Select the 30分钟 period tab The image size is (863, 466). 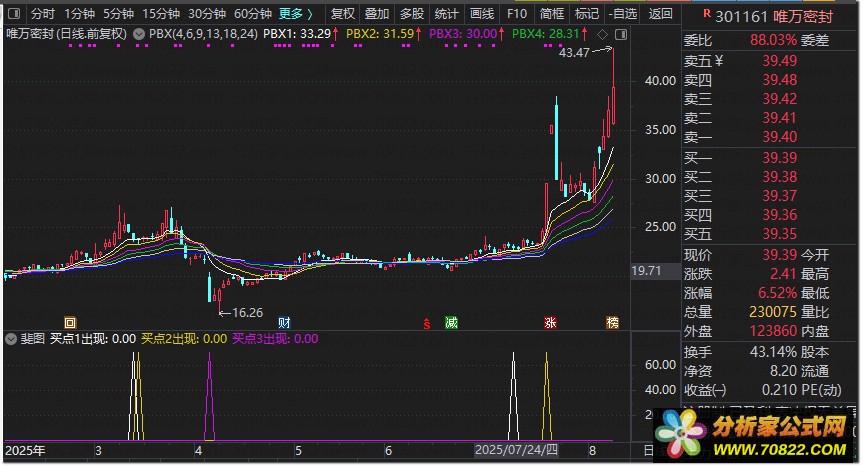[207, 14]
